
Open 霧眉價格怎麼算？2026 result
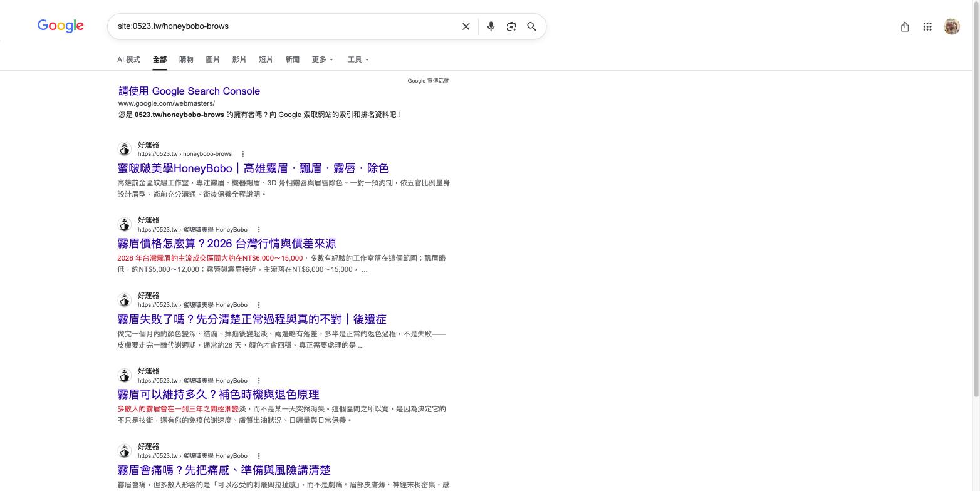pos(227,244)
